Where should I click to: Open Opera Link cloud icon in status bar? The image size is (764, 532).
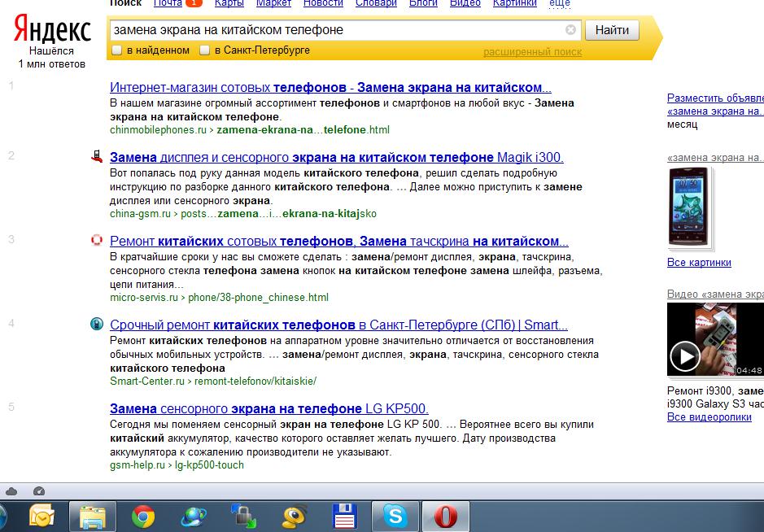click(11, 491)
